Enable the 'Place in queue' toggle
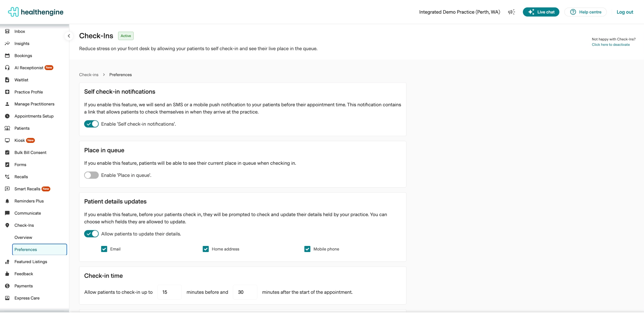 click(x=91, y=175)
